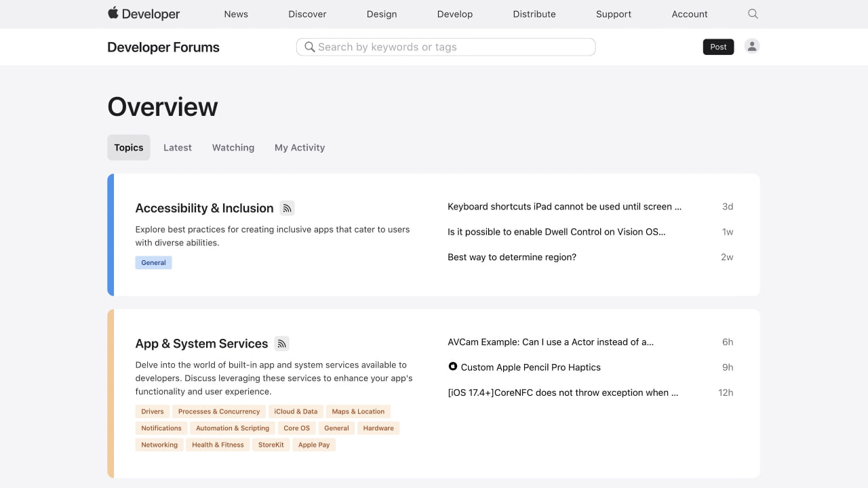The height and width of the screenshot is (488, 868).
Task: Select the Maps & Location tag
Action: (358, 411)
